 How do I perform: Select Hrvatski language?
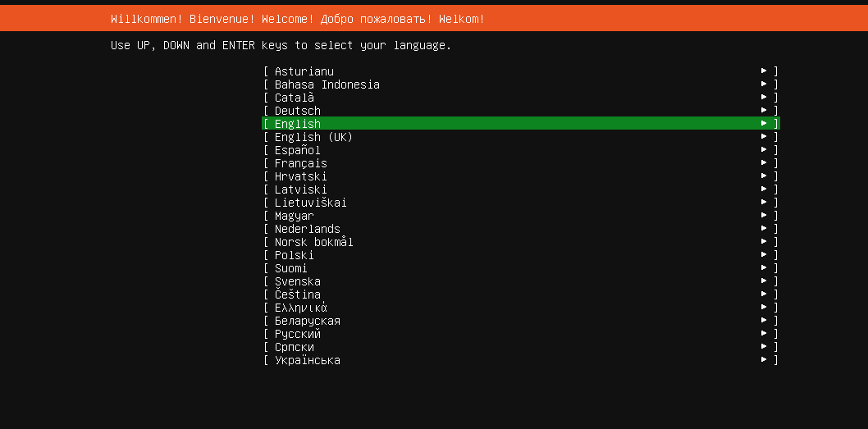click(520, 176)
